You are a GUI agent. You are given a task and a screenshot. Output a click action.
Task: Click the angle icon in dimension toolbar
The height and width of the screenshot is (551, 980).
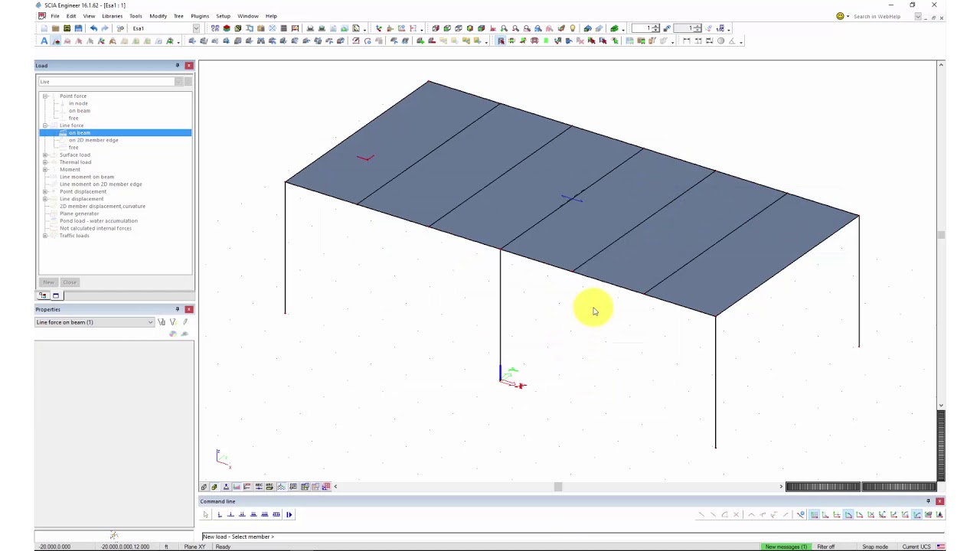(732, 41)
